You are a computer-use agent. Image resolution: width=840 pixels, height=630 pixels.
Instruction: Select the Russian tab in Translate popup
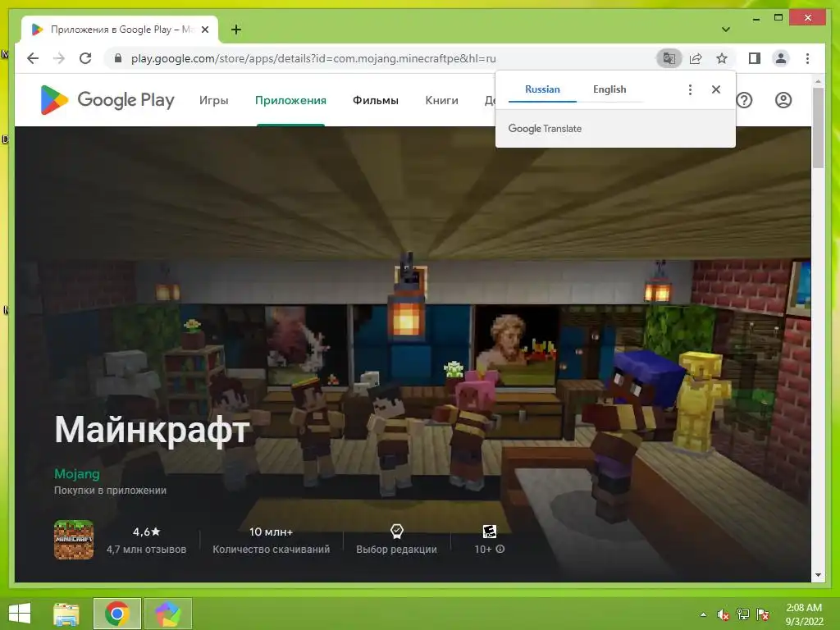coord(542,89)
